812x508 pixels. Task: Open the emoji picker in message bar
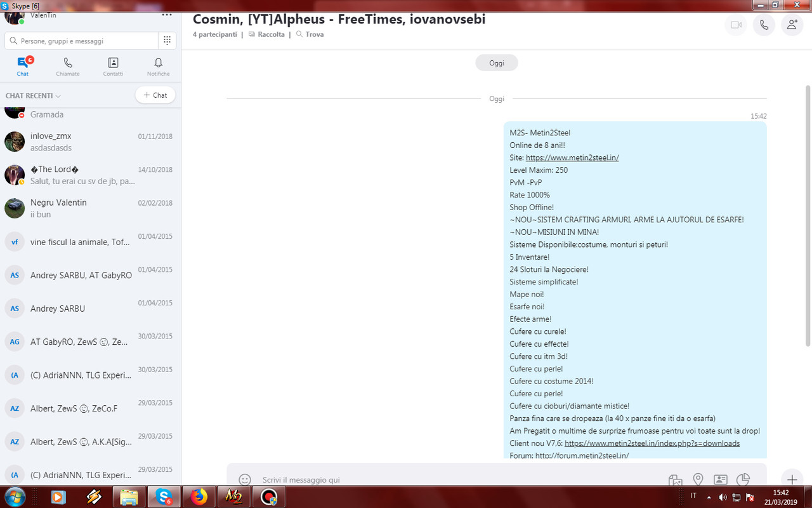click(245, 479)
